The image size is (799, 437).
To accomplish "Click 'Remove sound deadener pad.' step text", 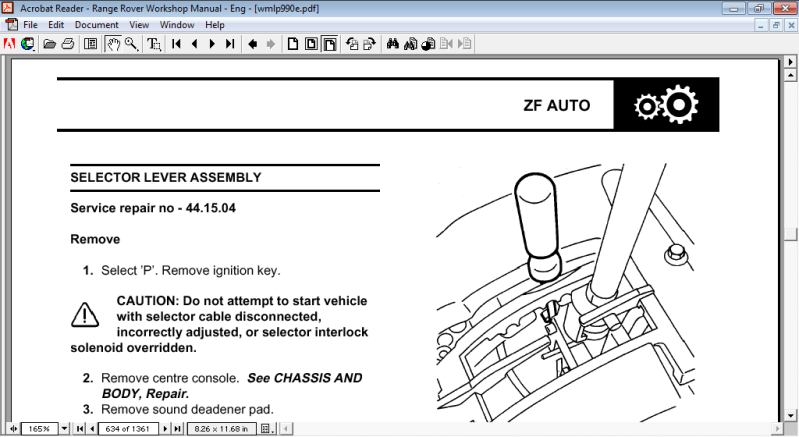I will 187,409.
